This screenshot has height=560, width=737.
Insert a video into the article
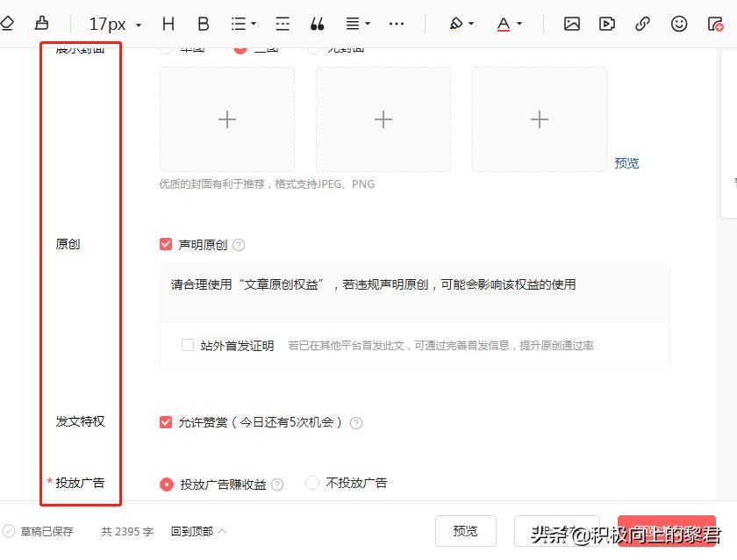tap(606, 24)
